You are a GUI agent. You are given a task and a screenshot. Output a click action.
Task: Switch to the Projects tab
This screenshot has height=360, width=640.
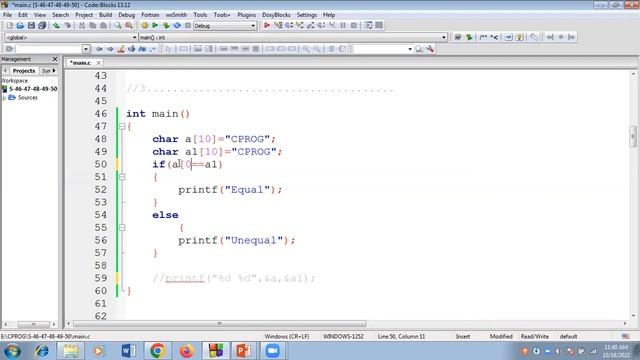(x=24, y=71)
